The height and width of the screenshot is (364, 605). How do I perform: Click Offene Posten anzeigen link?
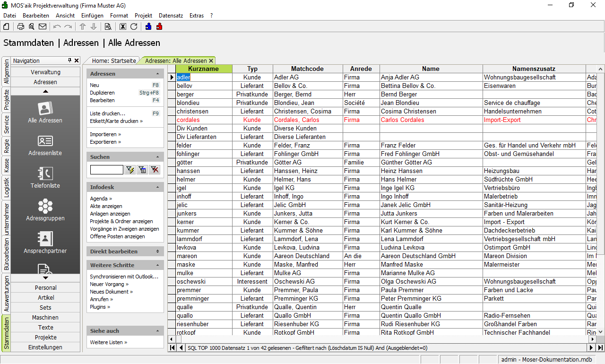(117, 236)
